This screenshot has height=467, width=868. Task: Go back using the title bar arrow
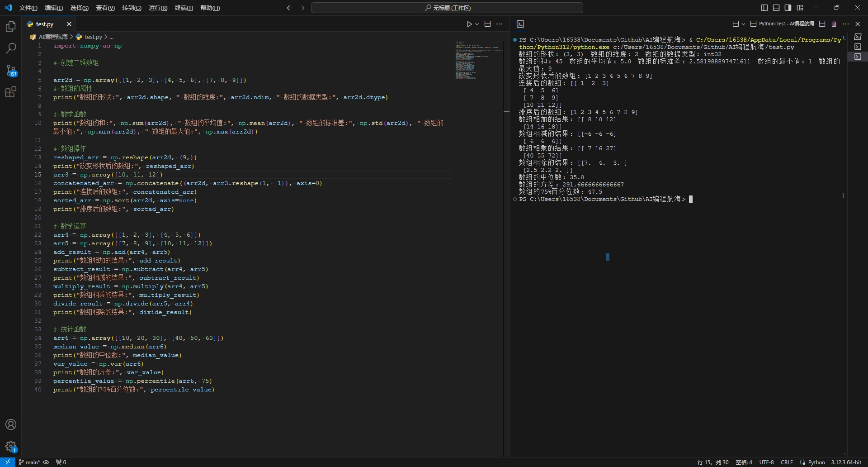click(x=290, y=8)
